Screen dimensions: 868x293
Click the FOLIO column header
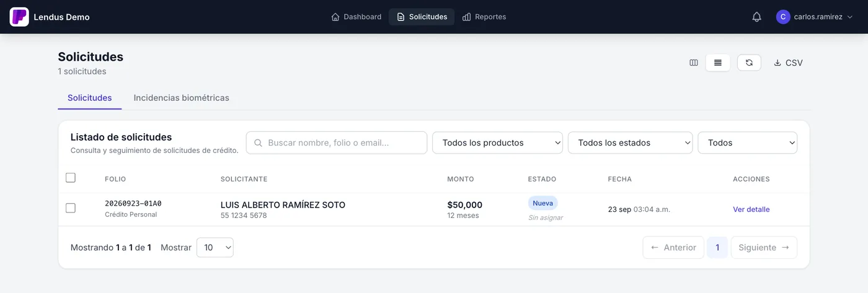115,179
